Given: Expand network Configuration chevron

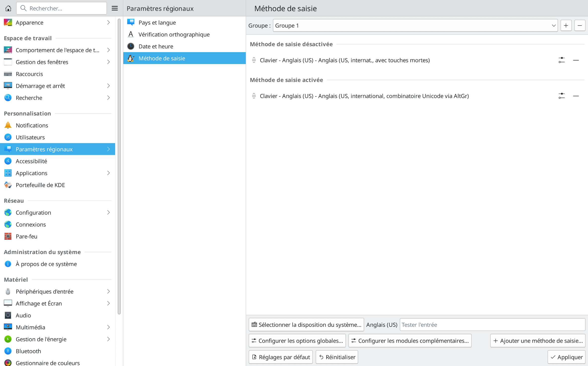Looking at the screenshot, I should click(108, 212).
